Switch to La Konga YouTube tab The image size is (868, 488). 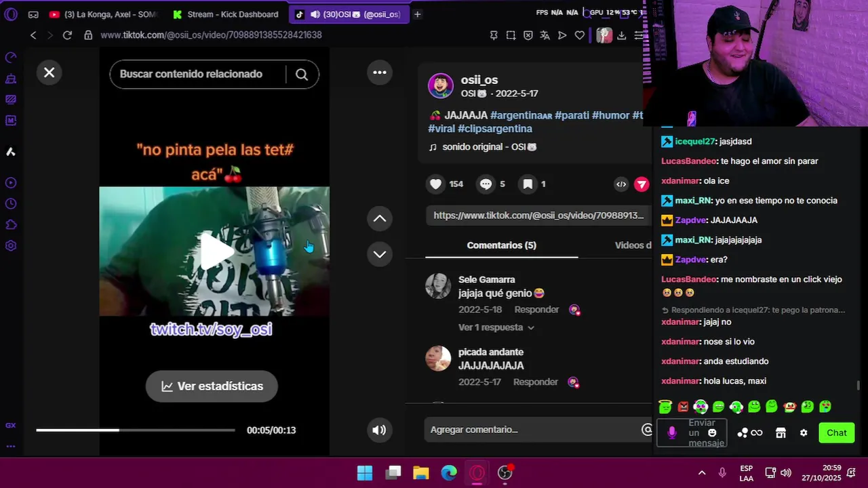(103, 14)
